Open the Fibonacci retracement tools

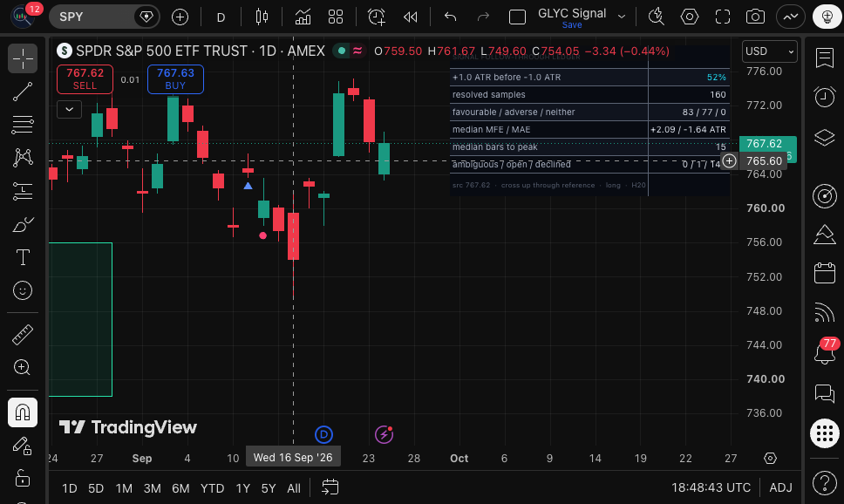coord(23,125)
